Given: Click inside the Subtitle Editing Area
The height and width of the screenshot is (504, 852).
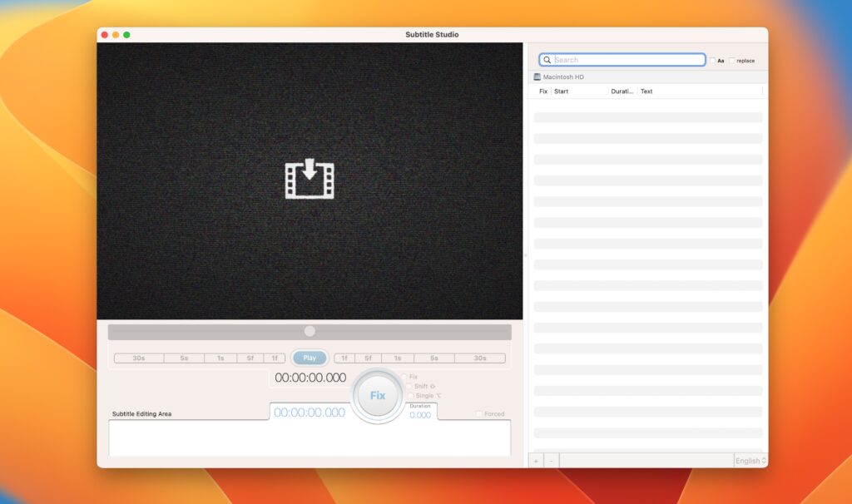Looking at the screenshot, I should tap(309, 437).
